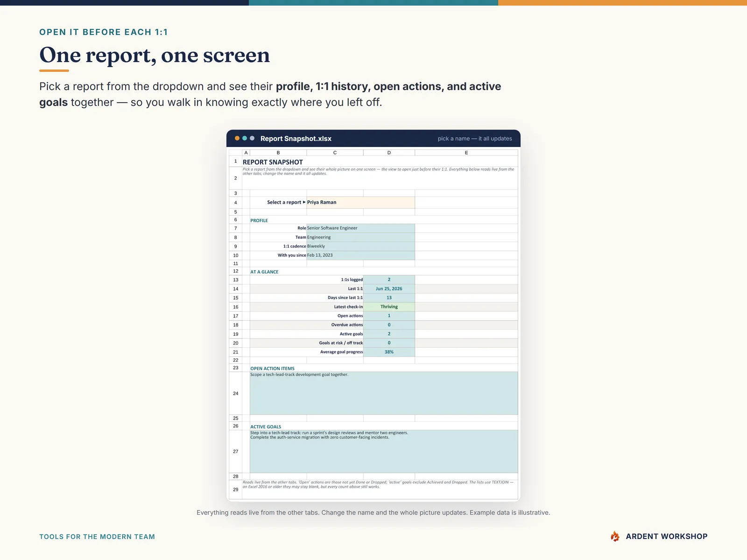Click the 'Scope a tech-lead-track development goal' text
The height and width of the screenshot is (560, 747).
[x=299, y=375]
